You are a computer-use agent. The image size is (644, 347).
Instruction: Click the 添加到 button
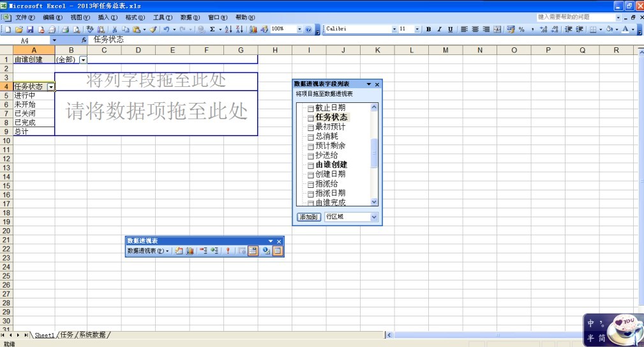tap(309, 217)
